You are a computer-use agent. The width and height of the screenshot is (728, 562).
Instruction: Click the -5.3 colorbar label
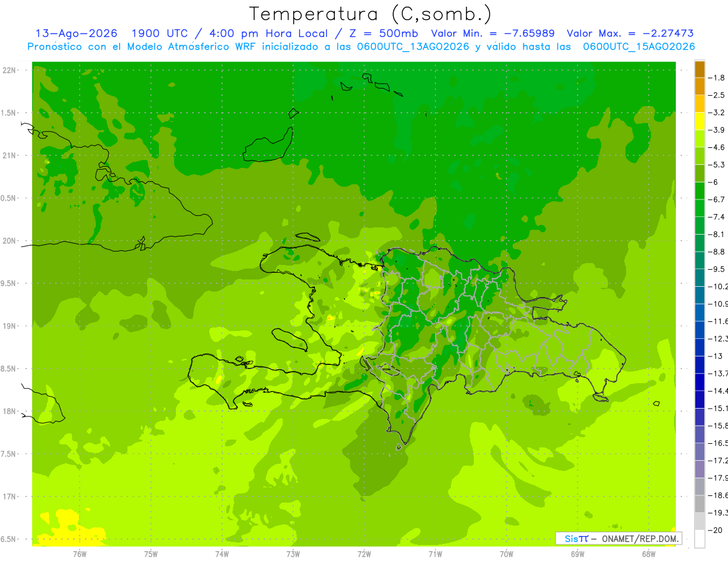pyautogui.click(x=718, y=165)
